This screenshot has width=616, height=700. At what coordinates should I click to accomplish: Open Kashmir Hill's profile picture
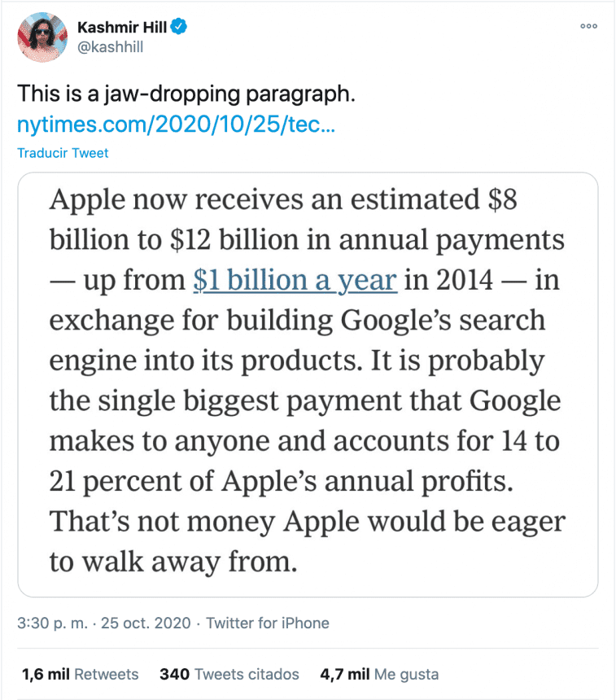pos(42,37)
